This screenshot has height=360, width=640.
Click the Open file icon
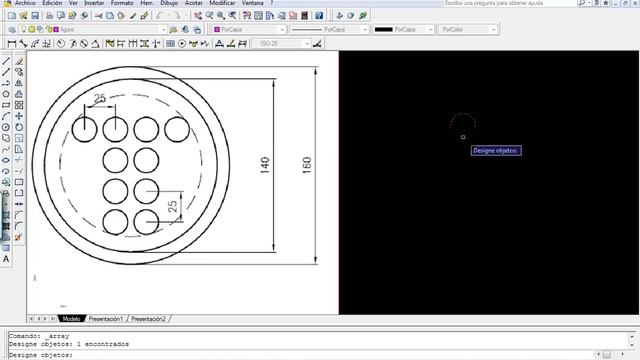(23, 16)
